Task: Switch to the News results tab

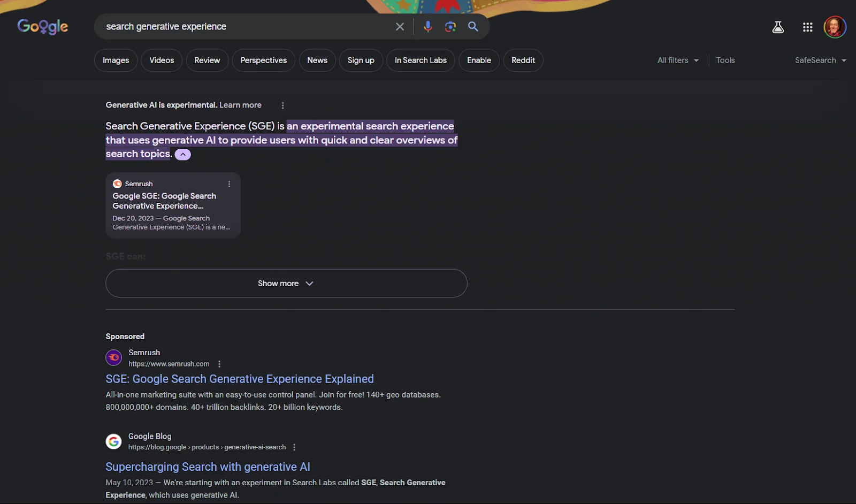Action: tap(317, 60)
